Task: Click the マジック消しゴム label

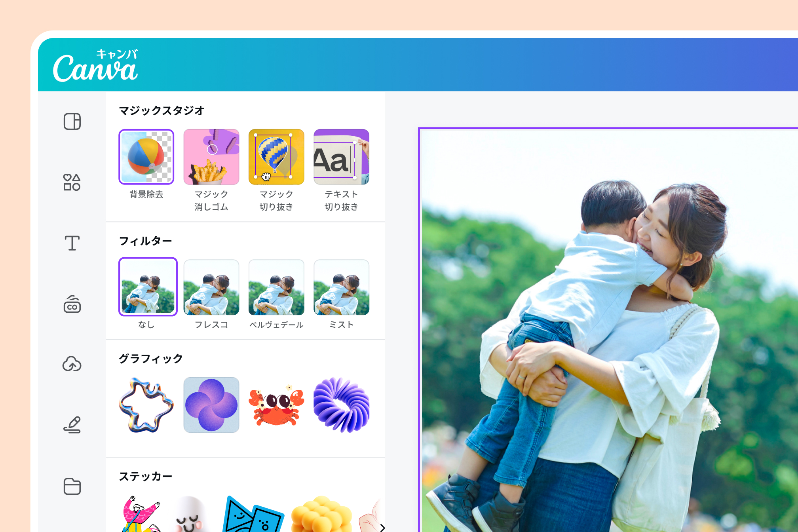Action: tap(211, 200)
